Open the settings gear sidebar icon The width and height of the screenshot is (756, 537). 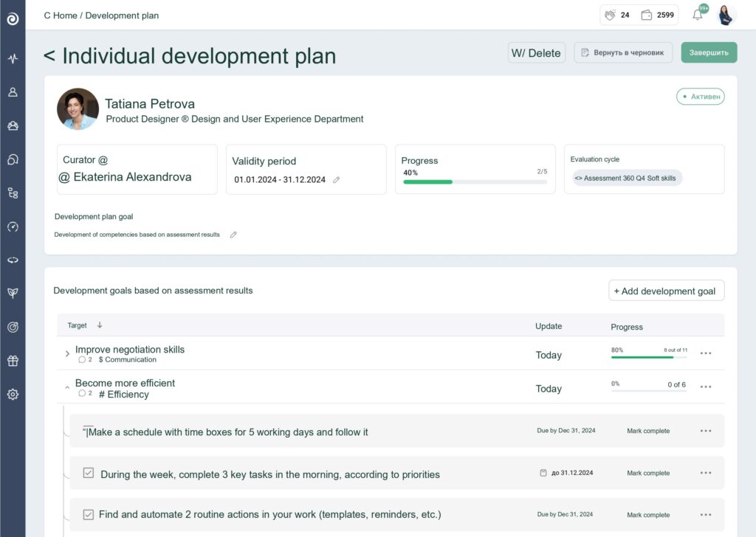tap(13, 395)
